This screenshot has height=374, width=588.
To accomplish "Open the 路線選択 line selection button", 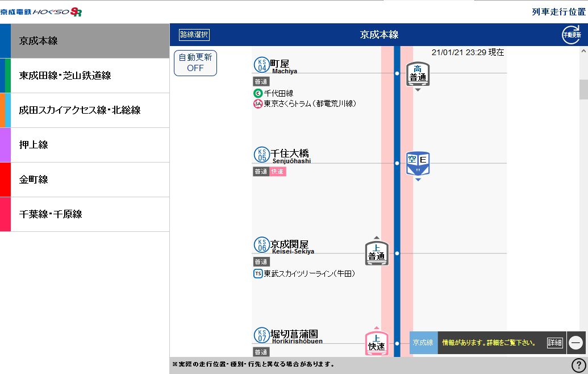I will (x=194, y=35).
